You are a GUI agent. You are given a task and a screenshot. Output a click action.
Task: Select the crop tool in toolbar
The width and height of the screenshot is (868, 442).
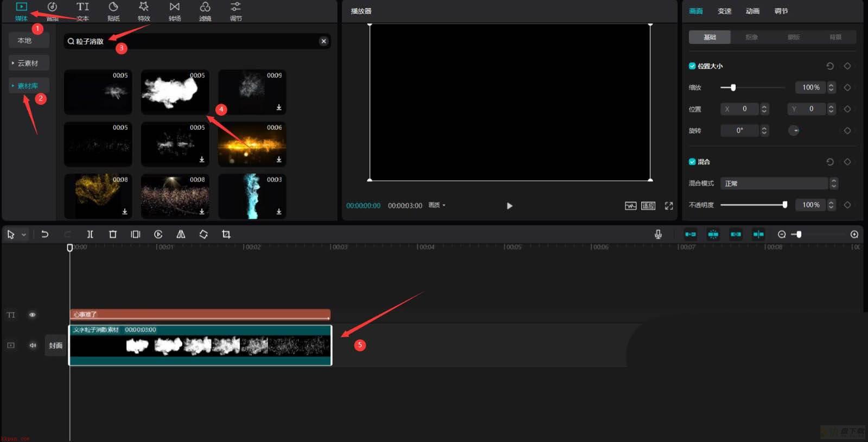(x=226, y=234)
